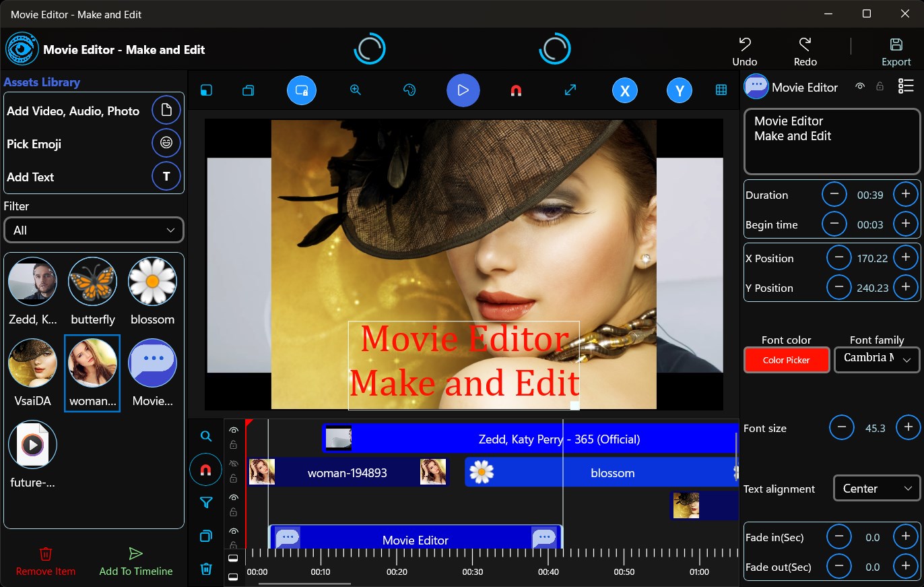This screenshot has width=924, height=587.
Task: Open the grid view icon above the timeline
Action: (x=721, y=89)
